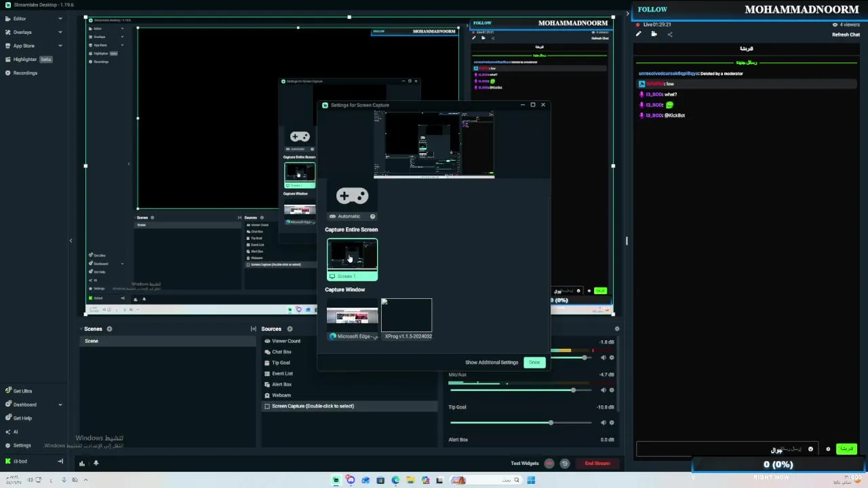
Task: Open the Editor sidebar item
Action: pos(19,19)
